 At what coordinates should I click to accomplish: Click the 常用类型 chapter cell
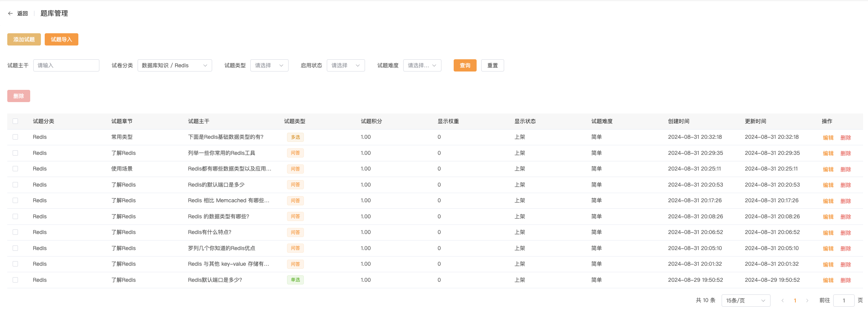(122, 137)
